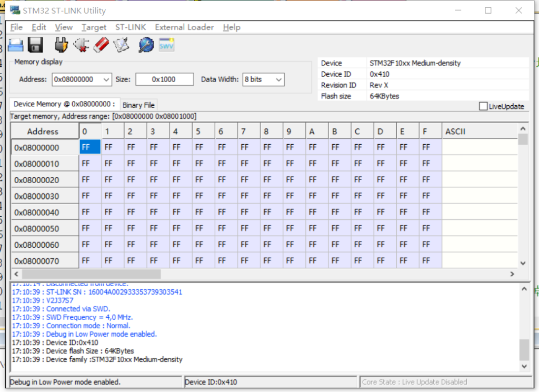Click the STM32 ST-LINK Utility title bar icon
The height and width of the screenshot is (392, 539).
coord(15,10)
